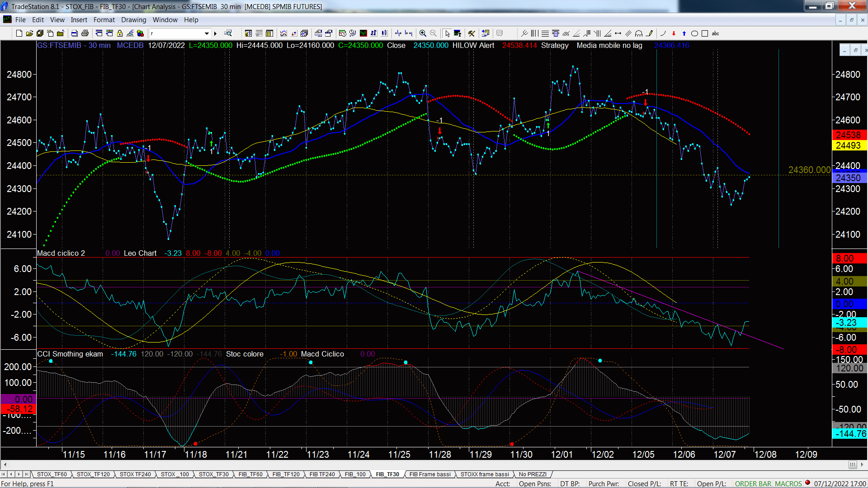This screenshot has height=488, width=868.
Task: Click the CCI Smothing ekam indicator label
Action: click(x=70, y=354)
